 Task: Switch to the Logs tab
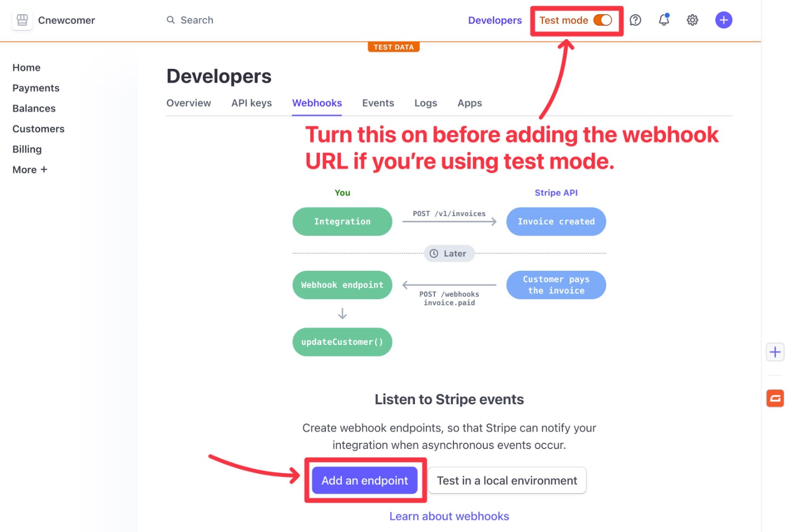click(x=426, y=103)
